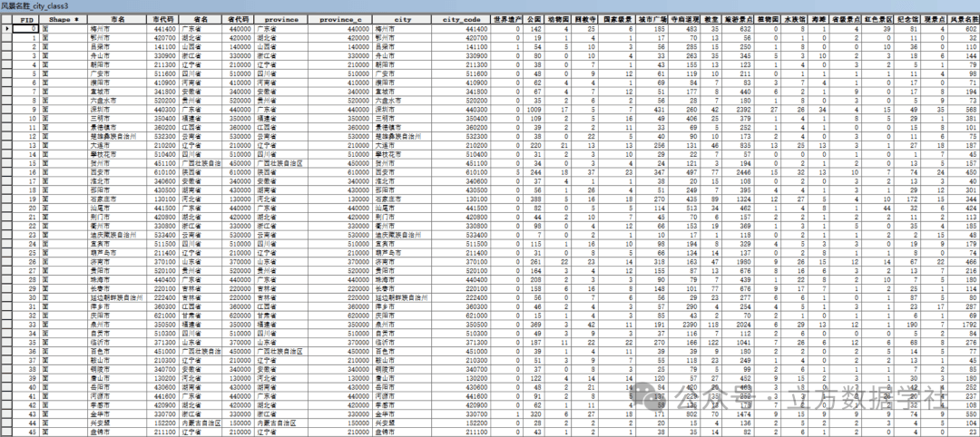980x437 pixels.
Task: Click 内蒙古自治区 in the province column
Action: tap(276, 423)
